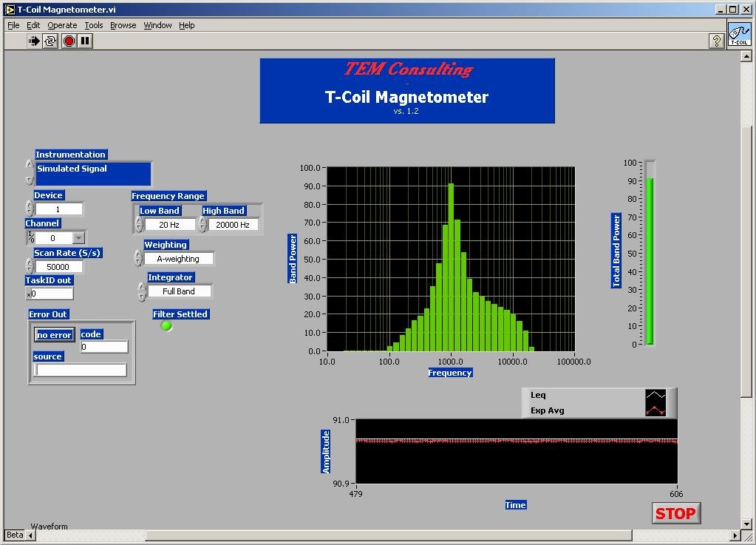Viewport: 756px width, 545px height.
Task: Click the Time axis maximum value 606
Action: pos(676,494)
